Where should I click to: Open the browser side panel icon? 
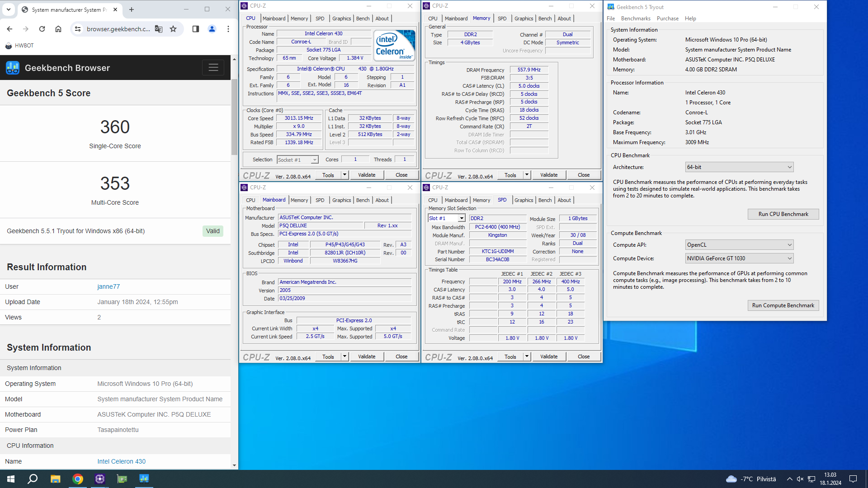195,29
